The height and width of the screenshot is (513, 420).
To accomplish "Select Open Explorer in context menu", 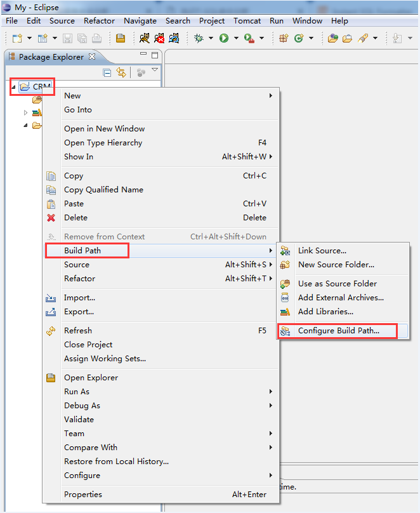I will (x=161, y=378).
